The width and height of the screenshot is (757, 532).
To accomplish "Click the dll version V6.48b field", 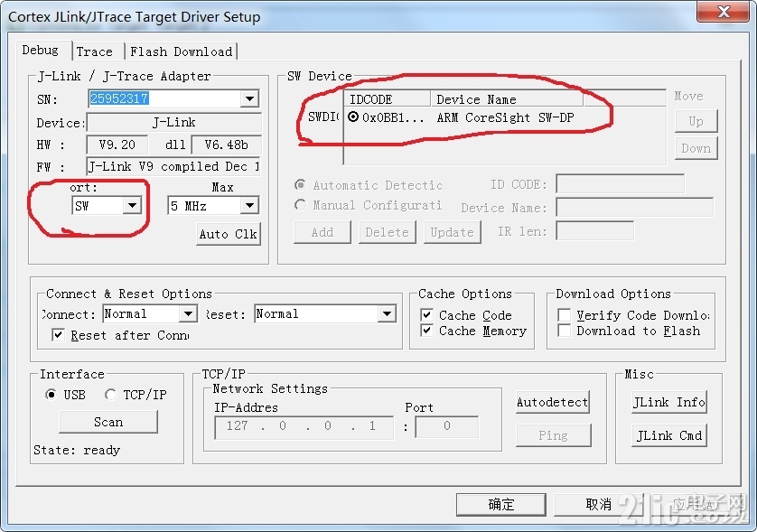I will [x=226, y=145].
